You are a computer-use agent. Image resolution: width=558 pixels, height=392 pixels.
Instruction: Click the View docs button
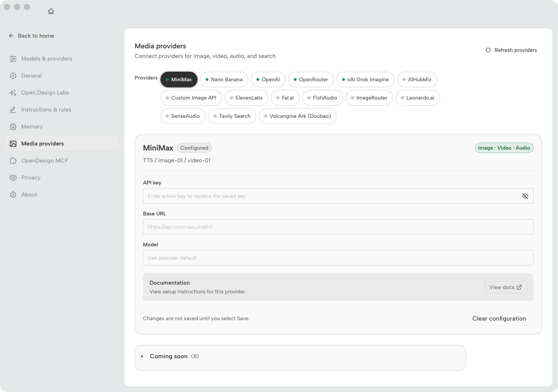coord(506,287)
